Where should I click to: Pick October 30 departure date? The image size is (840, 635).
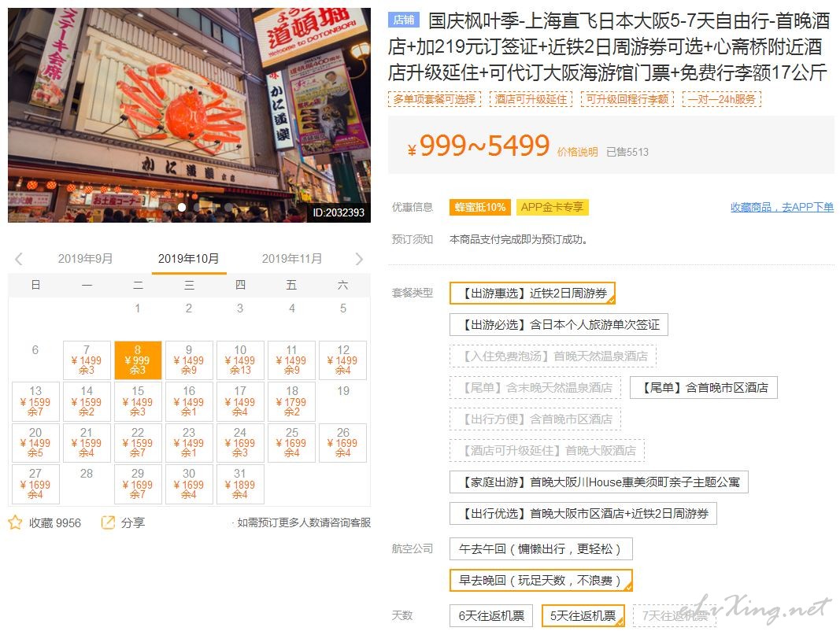pos(189,484)
